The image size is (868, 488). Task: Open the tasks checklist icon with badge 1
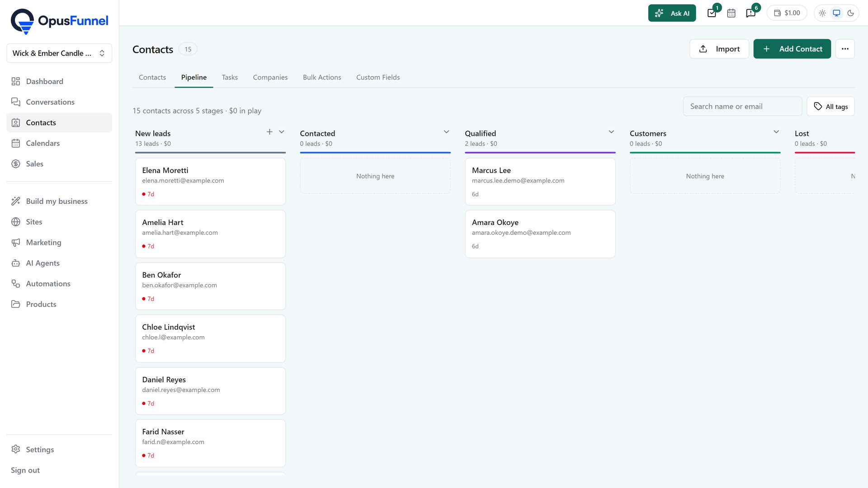tap(712, 13)
